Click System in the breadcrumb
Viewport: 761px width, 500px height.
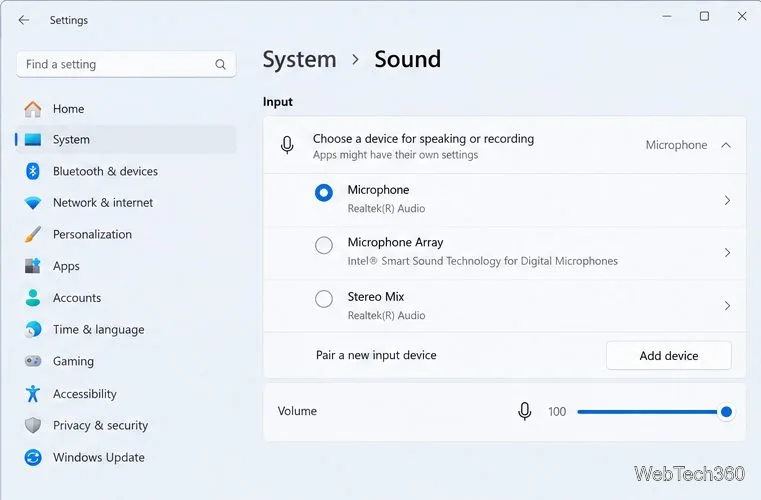299,60
